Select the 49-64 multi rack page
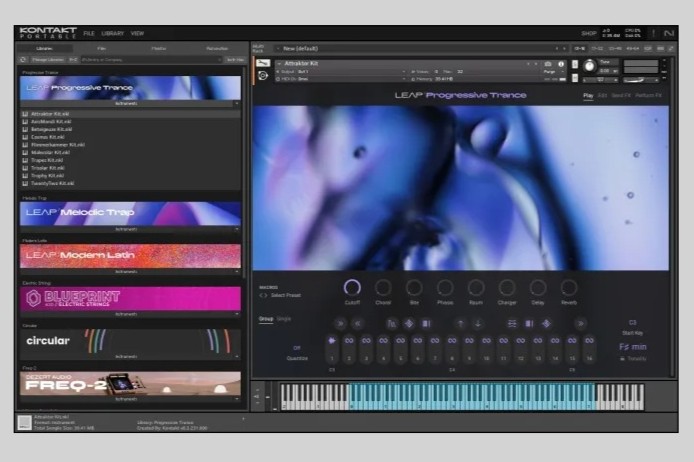The image size is (694, 462). pyautogui.click(x=632, y=48)
